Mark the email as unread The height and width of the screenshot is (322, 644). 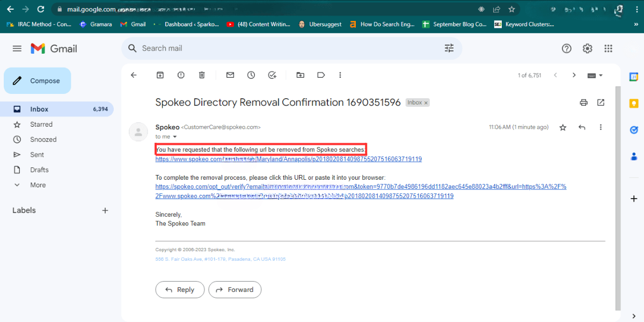coord(230,75)
